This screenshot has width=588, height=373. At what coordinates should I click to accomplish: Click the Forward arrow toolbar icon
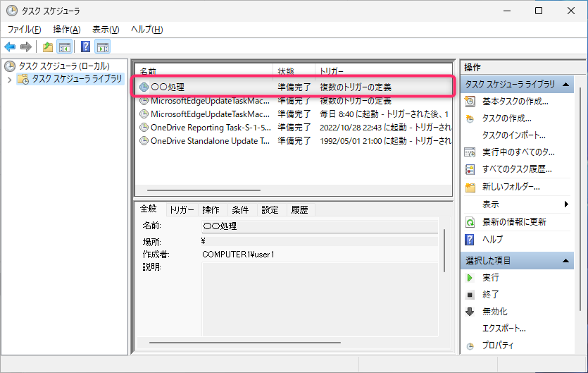pos(26,47)
